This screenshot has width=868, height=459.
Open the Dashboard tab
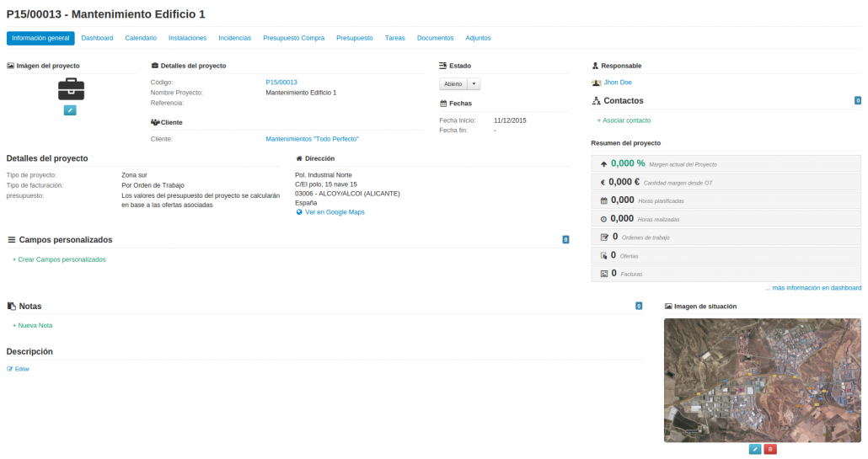97,38
